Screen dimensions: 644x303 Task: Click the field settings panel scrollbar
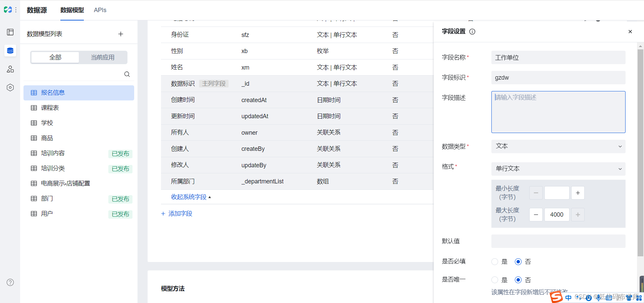640,153
